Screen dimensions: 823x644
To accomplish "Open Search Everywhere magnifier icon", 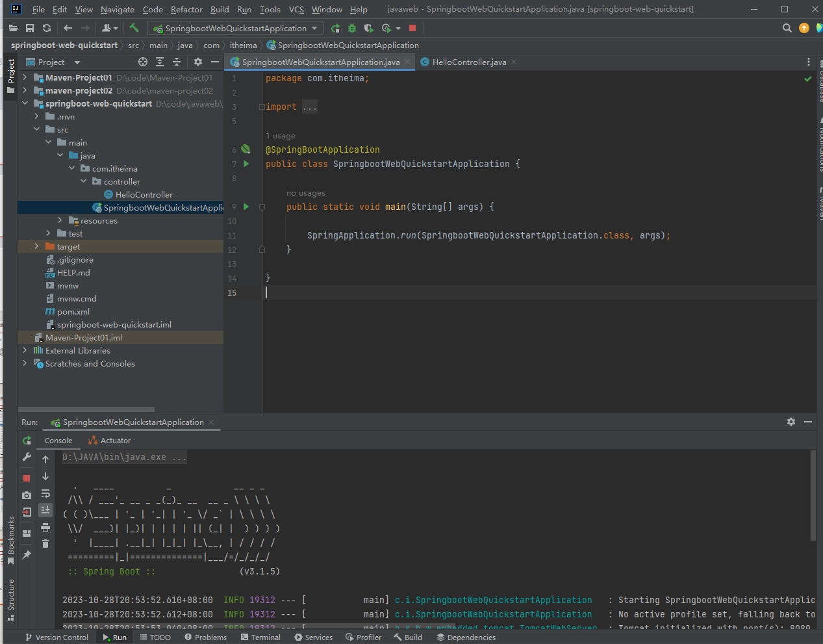I will (x=787, y=28).
